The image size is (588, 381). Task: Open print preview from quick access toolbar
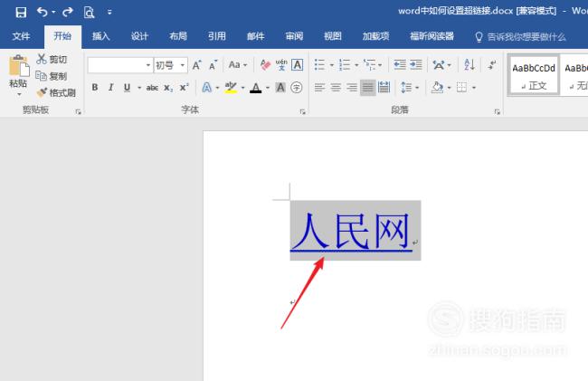89,13
